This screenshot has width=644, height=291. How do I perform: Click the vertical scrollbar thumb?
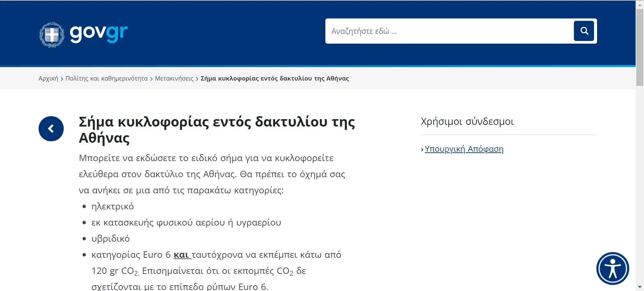[x=640, y=47]
